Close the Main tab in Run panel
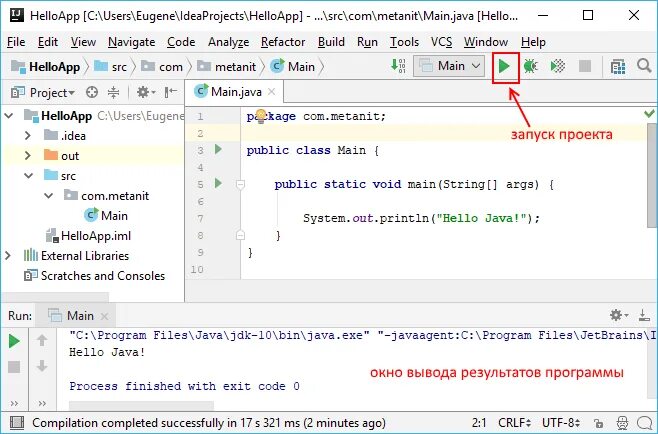 (x=104, y=316)
